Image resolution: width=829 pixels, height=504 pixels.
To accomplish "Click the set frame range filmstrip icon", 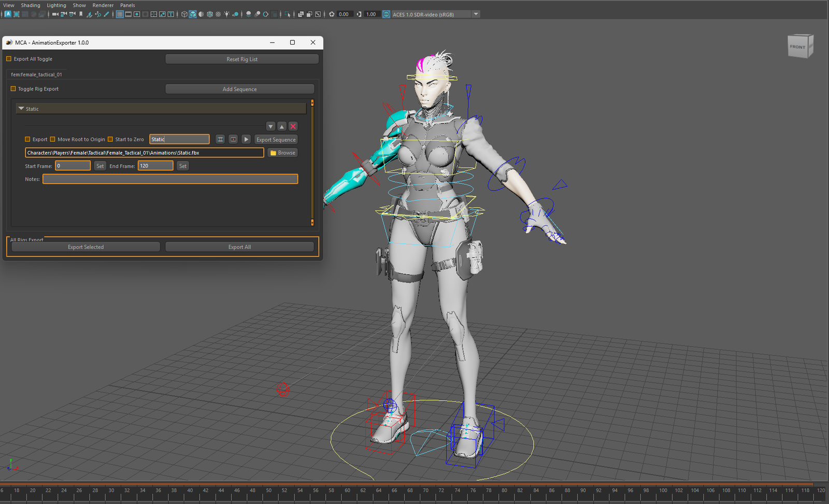I will (x=220, y=139).
